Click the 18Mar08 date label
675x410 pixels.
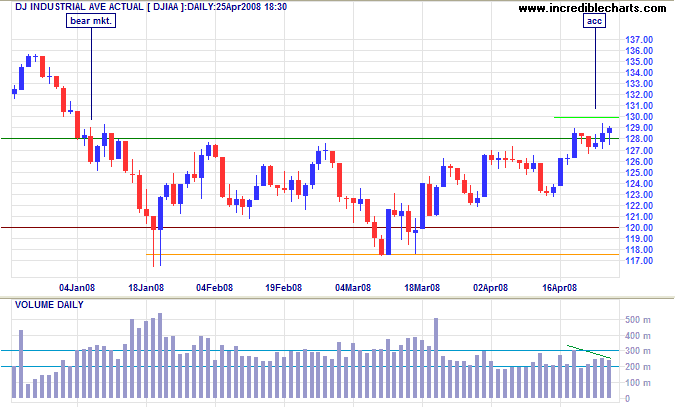(x=422, y=288)
